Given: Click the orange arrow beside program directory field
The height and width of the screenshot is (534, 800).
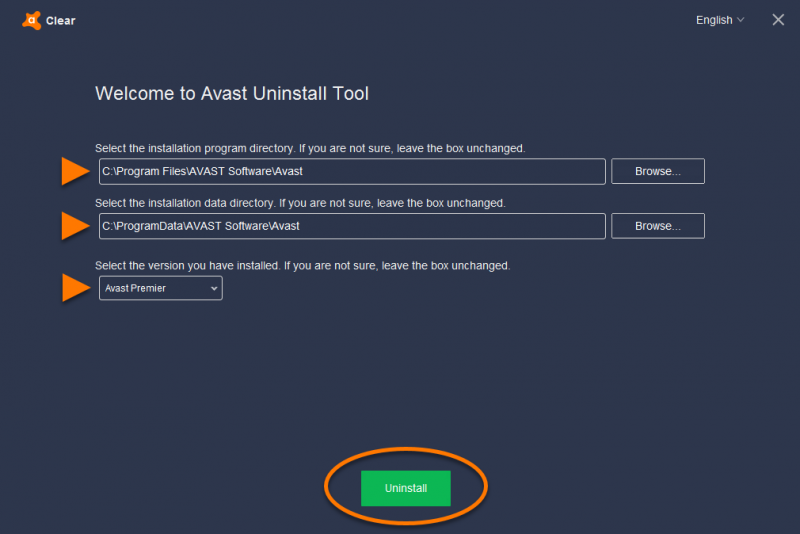Looking at the screenshot, I should tap(75, 171).
